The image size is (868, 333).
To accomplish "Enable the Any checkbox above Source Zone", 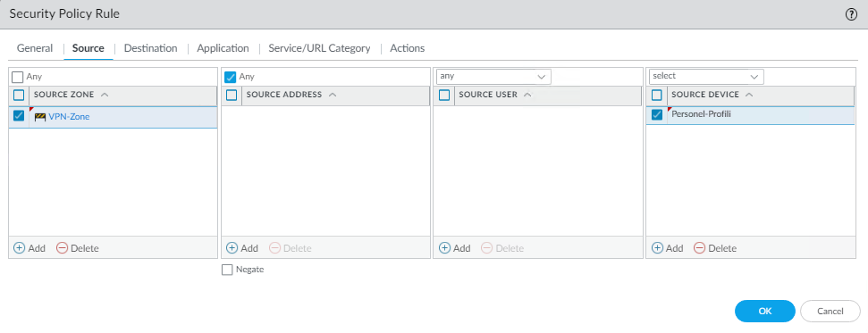I will point(18,77).
